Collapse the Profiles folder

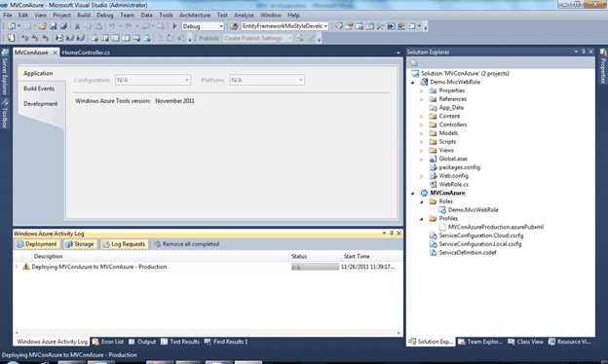tap(422, 218)
